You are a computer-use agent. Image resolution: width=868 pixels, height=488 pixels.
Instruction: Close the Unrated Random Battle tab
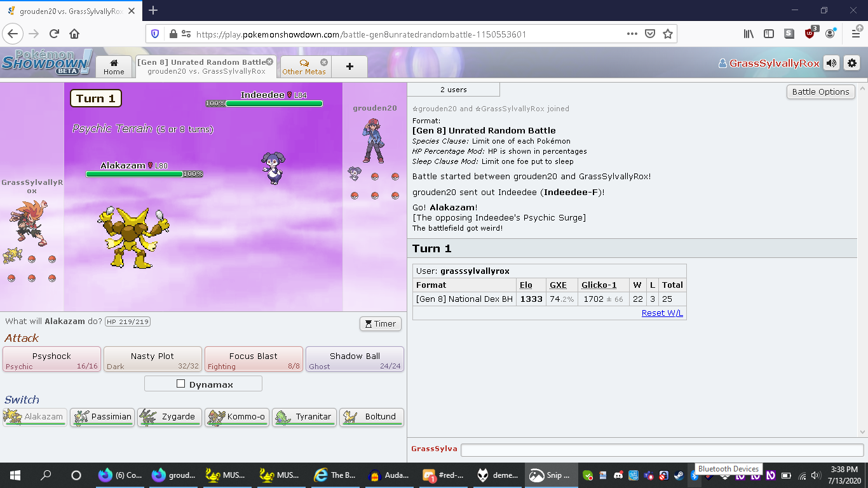coord(269,62)
